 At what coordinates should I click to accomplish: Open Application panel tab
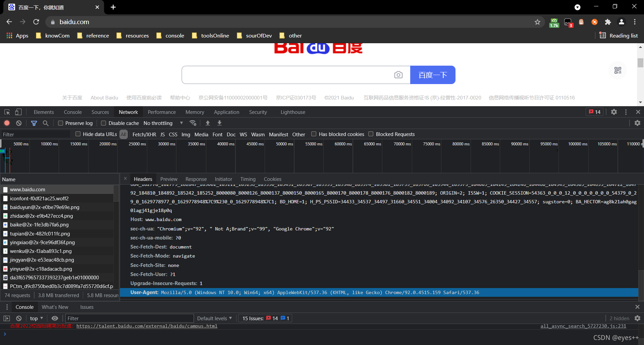pyautogui.click(x=227, y=112)
